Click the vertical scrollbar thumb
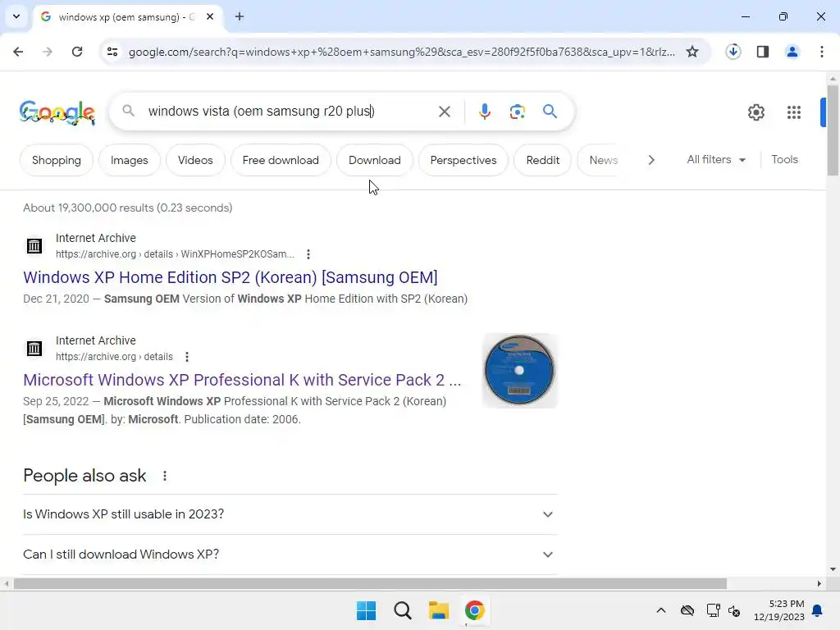This screenshot has height=630, width=840. tap(833, 130)
